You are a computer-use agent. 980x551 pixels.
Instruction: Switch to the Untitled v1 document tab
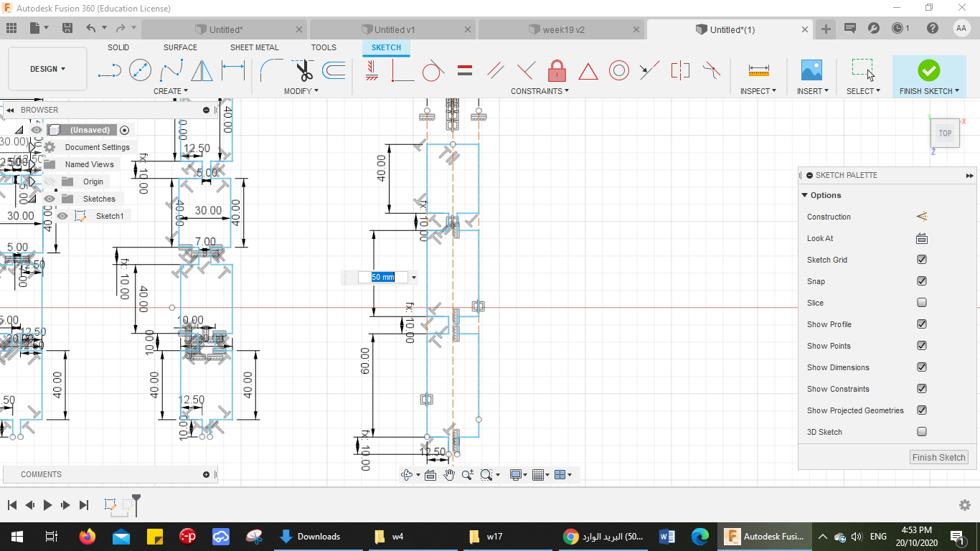(392, 29)
